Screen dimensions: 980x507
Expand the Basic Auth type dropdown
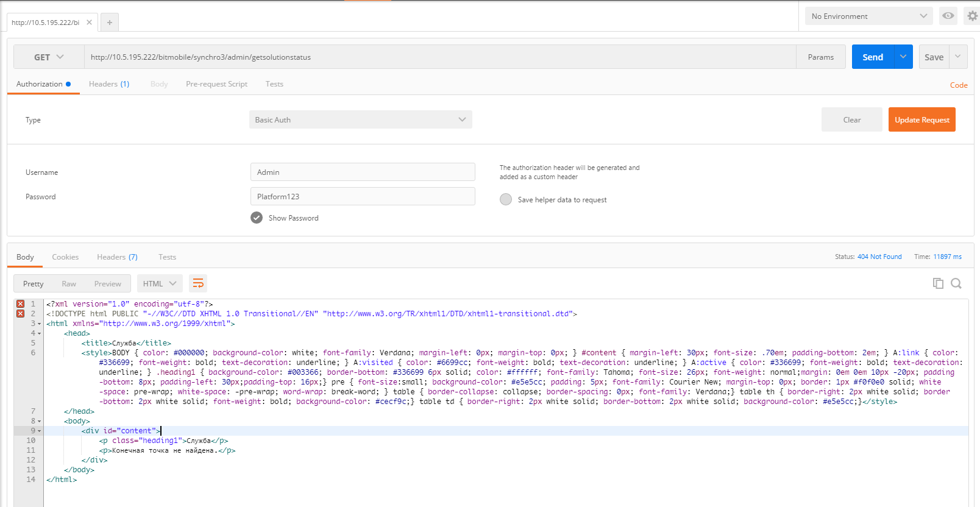(360, 119)
